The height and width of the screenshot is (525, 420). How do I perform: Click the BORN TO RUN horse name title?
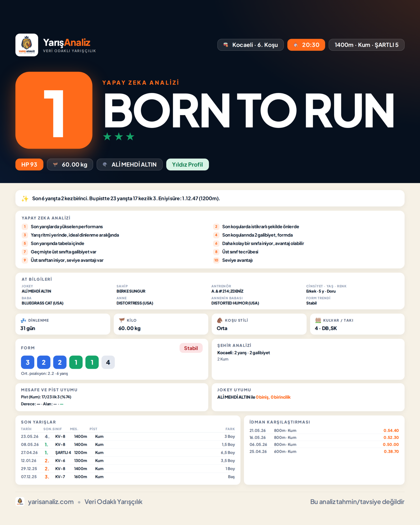(x=249, y=110)
